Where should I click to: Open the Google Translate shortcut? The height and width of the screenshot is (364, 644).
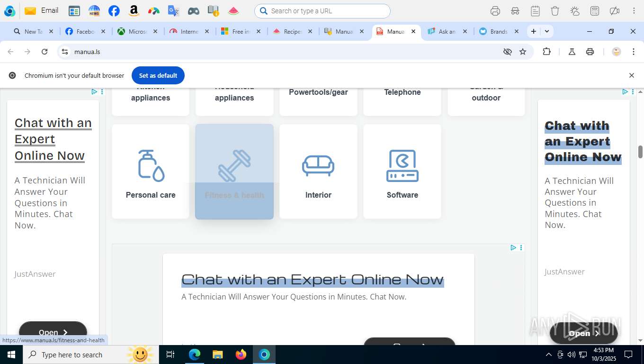[x=174, y=11]
